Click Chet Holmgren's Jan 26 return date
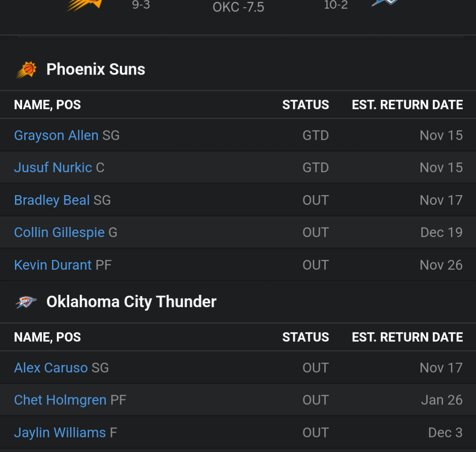The image size is (476, 452). coord(442,399)
